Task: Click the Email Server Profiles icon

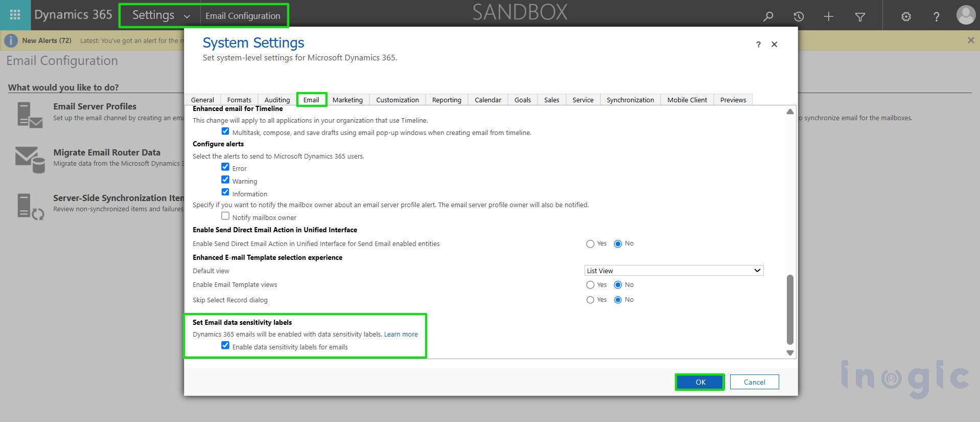Action: 30,114
